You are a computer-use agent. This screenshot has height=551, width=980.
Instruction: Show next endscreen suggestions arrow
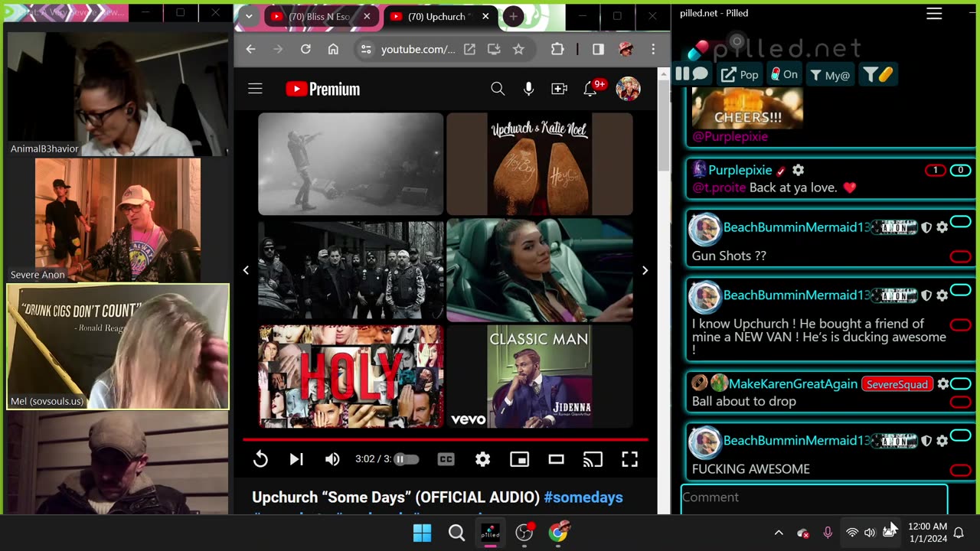point(645,270)
